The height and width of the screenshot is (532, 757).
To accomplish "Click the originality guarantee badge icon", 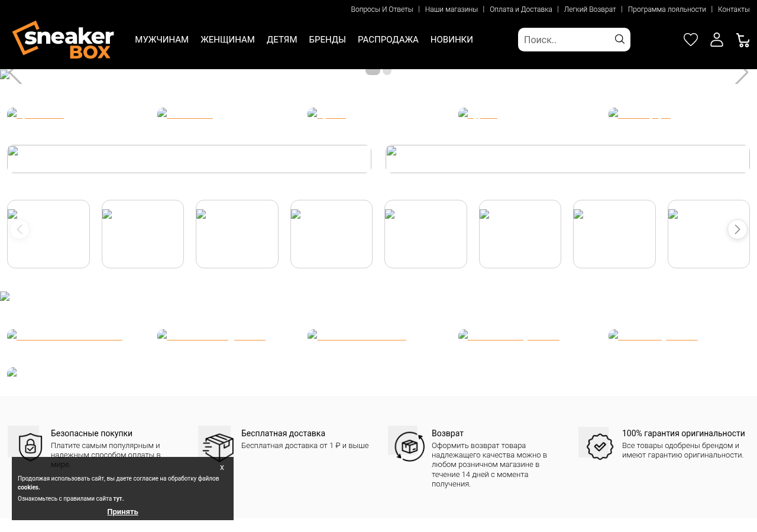I will tap(600, 446).
